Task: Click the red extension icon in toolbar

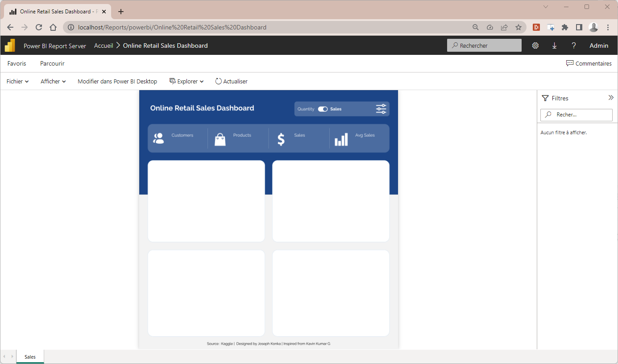Action: coord(536,27)
